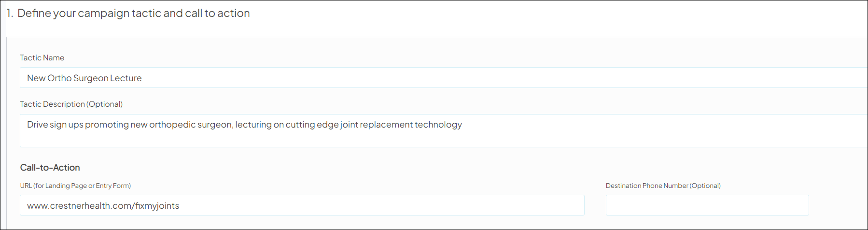Click the word "technology" ending the description
This screenshot has height=230, width=868.
[438, 125]
